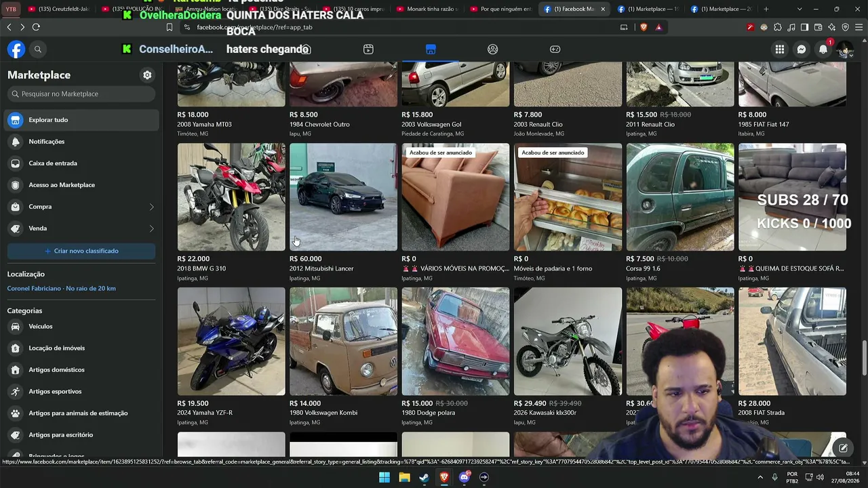Open Acesso ao Marketplace
The width and height of the screenshot is (868, 488).
[x=81, y=185]
